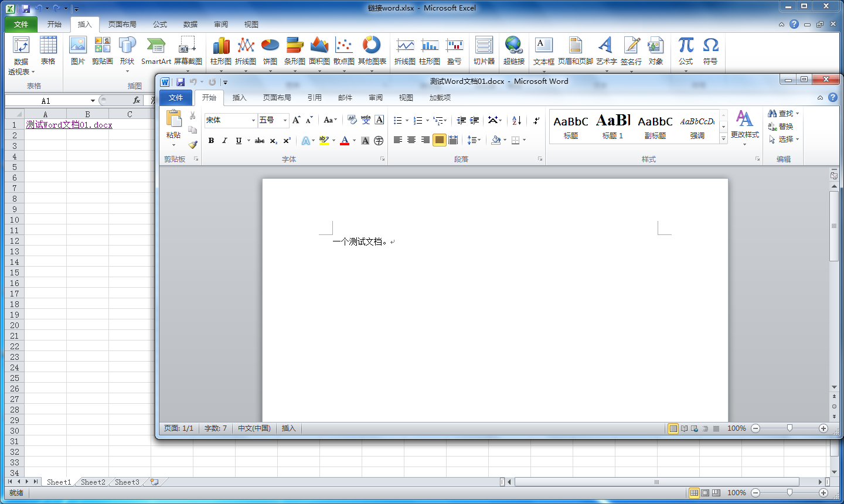Screen dimensions: 844x504
Task: Toggle superscript in Word
Action: point(287,141)
